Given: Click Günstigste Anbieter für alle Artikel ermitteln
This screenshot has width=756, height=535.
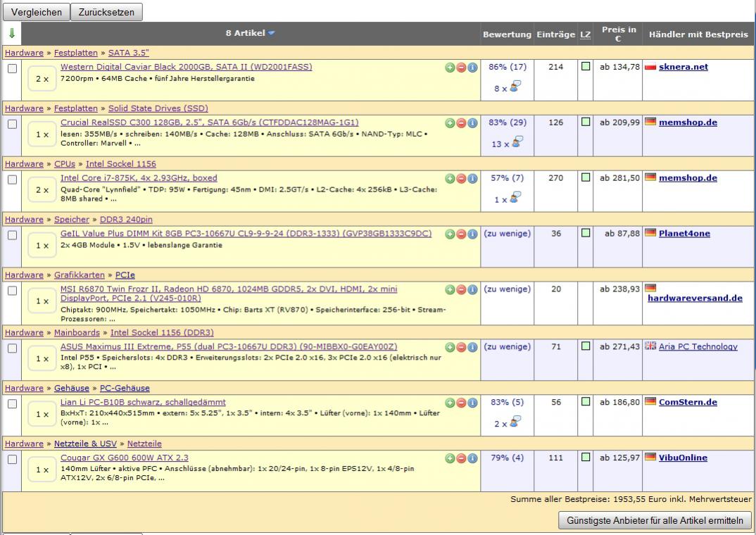Looking at the screenshot, I should pyautogui.click(x=655, y=520).
